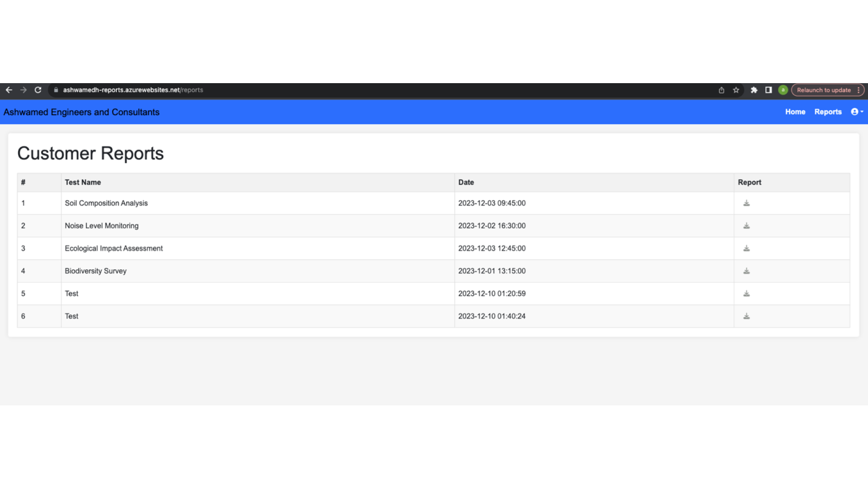
Task: Open the browser extensions puzzle icon
Action: (754, 90)
